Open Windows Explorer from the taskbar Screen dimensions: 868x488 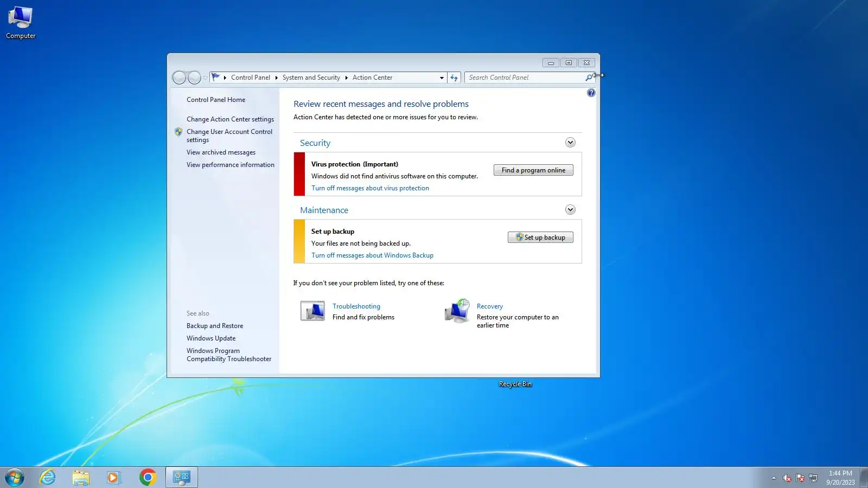pyautogui.click(x=81, y=477)
